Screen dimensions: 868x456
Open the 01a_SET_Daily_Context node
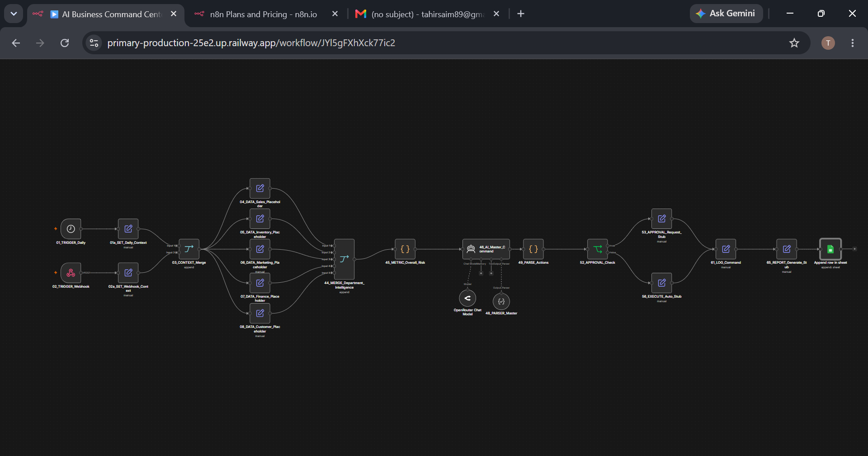128,229
